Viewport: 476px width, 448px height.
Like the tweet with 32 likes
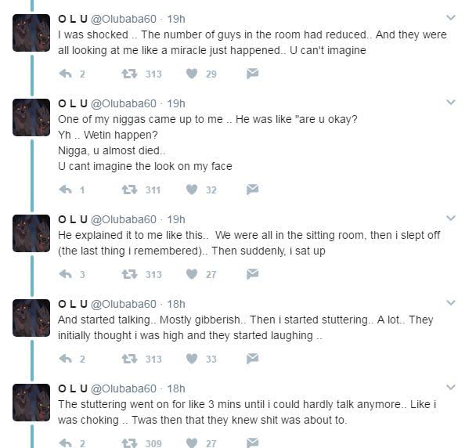[192, 190]
